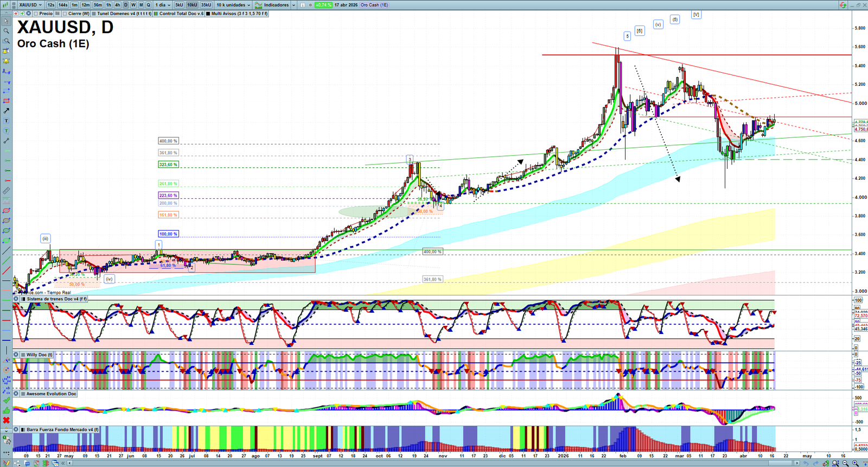This screenshot has height=467, width=868.
Task: Select the green diagonal line tool
Action: click(7, 261)
